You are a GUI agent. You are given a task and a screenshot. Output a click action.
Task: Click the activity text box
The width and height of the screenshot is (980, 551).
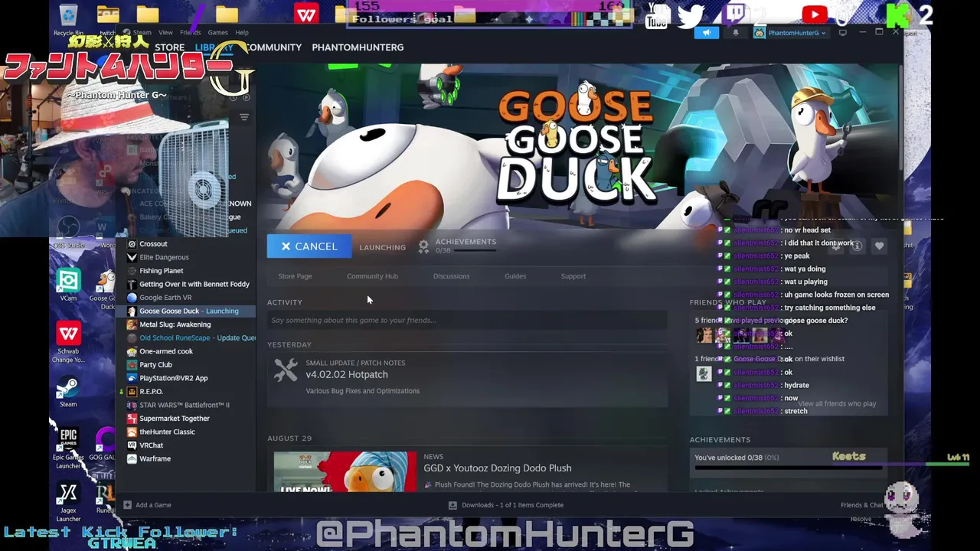pos(467,320)
